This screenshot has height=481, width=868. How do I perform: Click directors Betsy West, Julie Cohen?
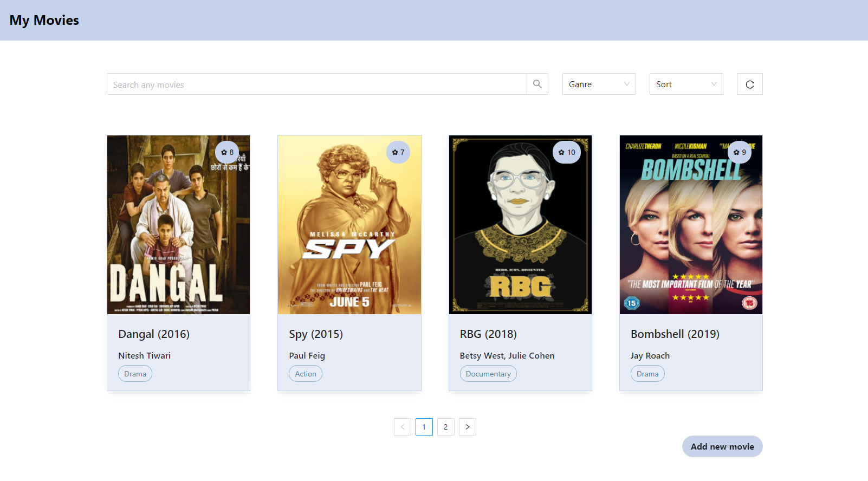coord(507,356)
